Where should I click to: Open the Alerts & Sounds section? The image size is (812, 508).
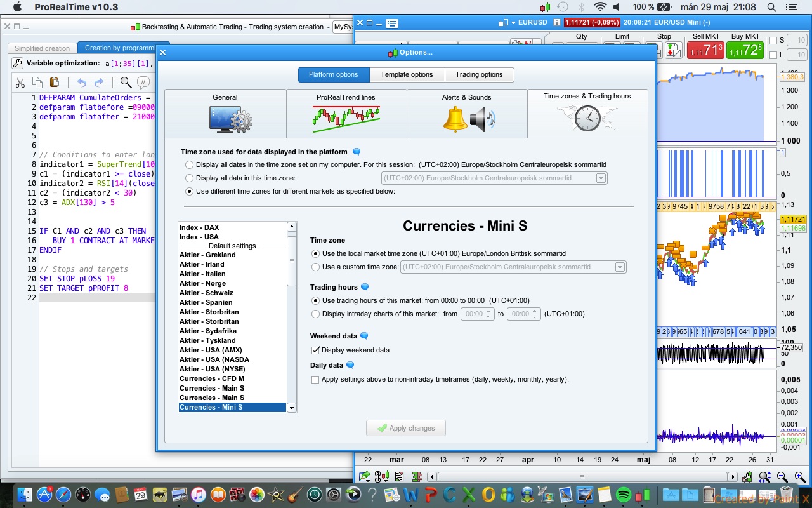(x=467, y=114)
